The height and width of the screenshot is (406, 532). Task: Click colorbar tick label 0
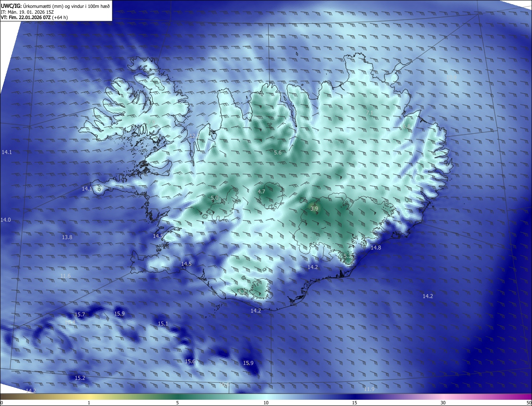pyautogui.click(x=2, y=403)
